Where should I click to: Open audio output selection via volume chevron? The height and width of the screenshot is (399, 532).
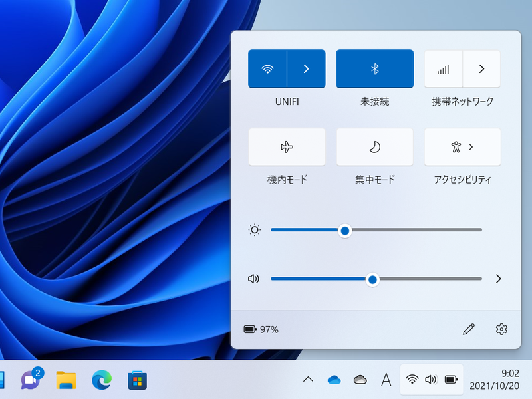[x=497, y=279]
